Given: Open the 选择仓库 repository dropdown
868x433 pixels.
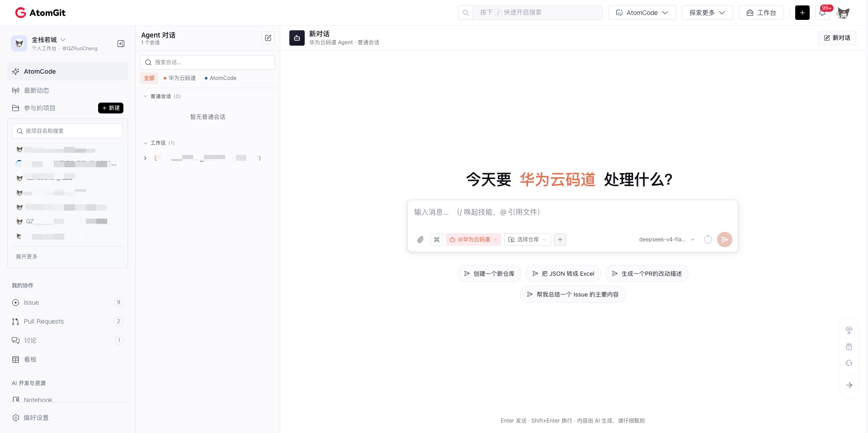Looking at the screenshot, I should click(528, 240).
